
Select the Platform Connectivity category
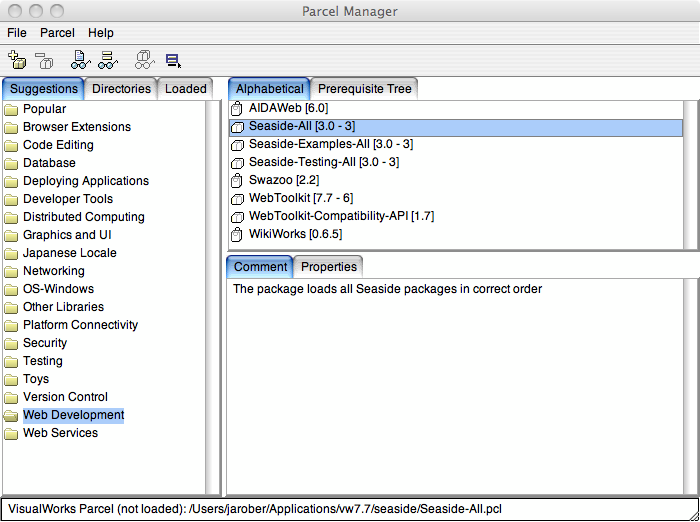(x=80, y=325)
